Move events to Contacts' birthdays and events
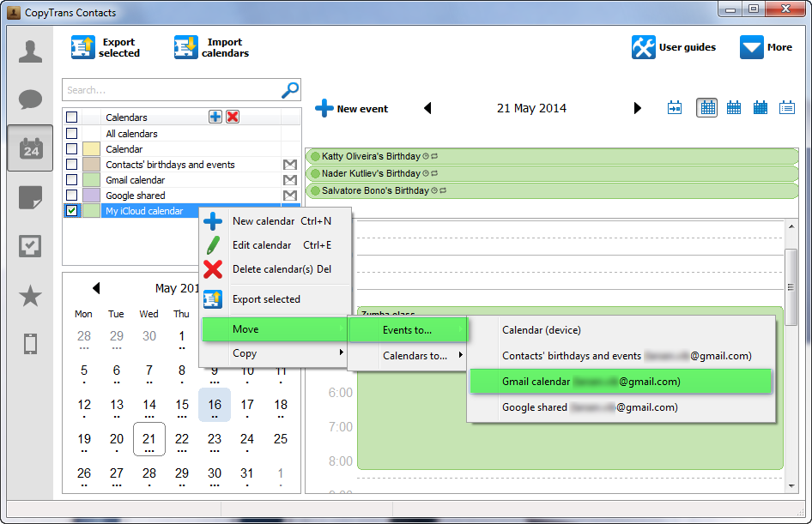The image size is (812, 524). 621,356
